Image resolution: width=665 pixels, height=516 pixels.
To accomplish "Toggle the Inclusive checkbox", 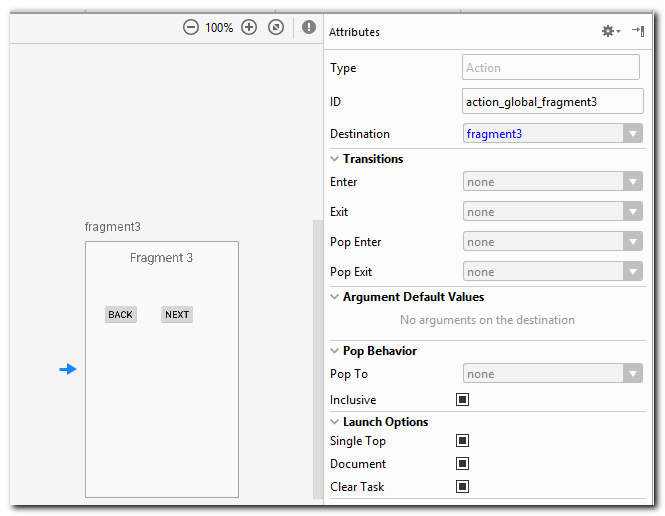I will (x=462, y=400).
